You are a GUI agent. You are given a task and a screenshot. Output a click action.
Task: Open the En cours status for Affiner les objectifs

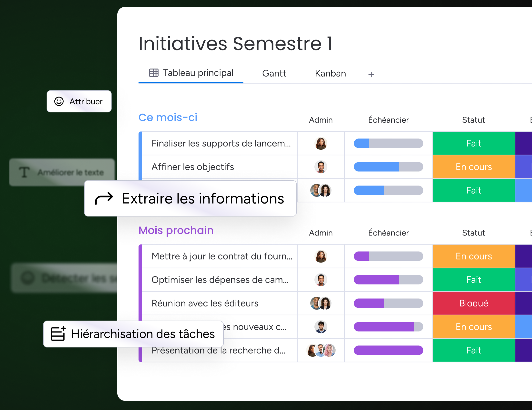pos(474,167)
